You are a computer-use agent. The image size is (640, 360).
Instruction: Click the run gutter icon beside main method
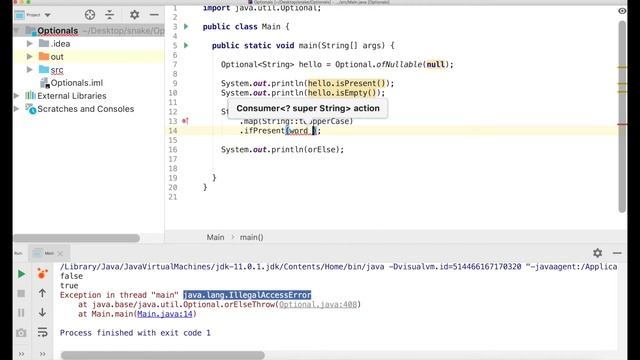pos(186,45)
